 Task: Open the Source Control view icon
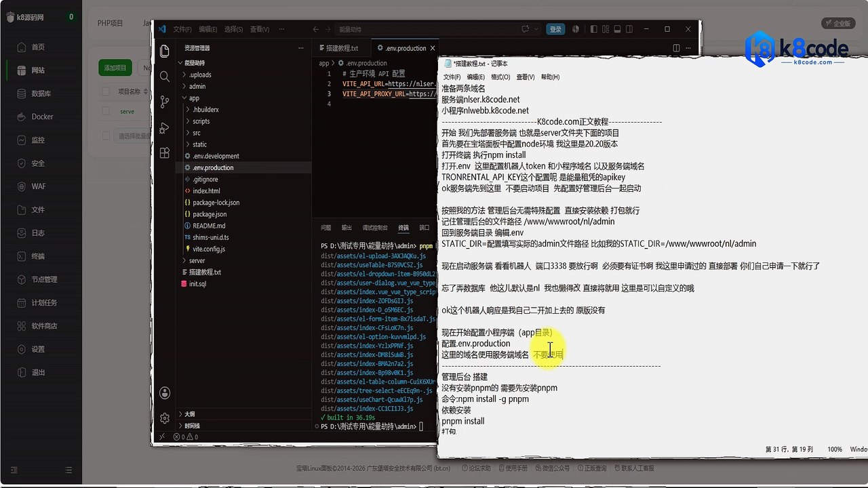click(165, 102)
